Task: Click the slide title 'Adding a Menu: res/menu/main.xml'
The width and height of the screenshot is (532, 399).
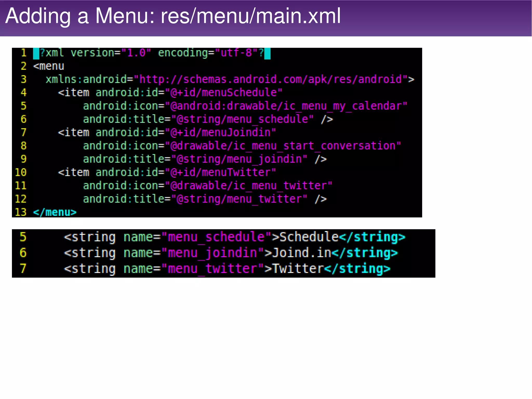Action: (x=173, y=16)
